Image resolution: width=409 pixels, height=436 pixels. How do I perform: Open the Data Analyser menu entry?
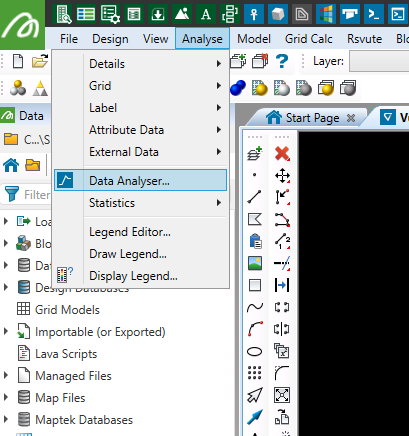[140, 180]
